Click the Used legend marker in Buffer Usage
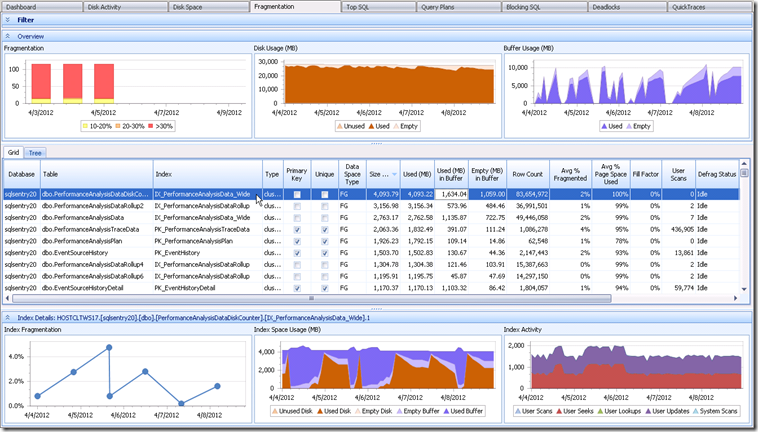 pyautogui.click(x=604, y=126)
